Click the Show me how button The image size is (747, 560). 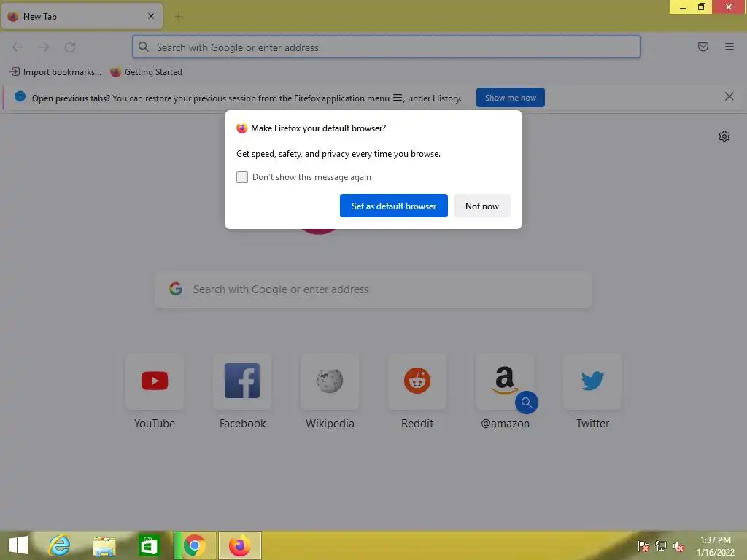(510, 98)
